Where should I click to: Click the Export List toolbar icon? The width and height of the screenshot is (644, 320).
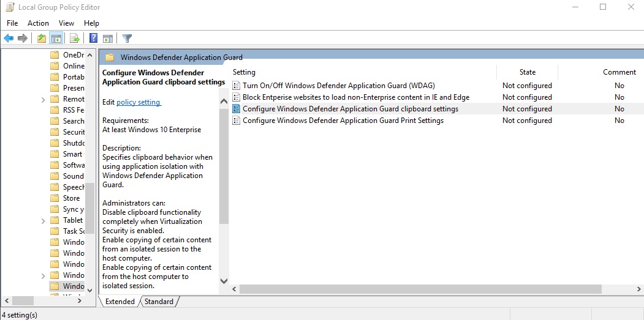pos(74,39)
